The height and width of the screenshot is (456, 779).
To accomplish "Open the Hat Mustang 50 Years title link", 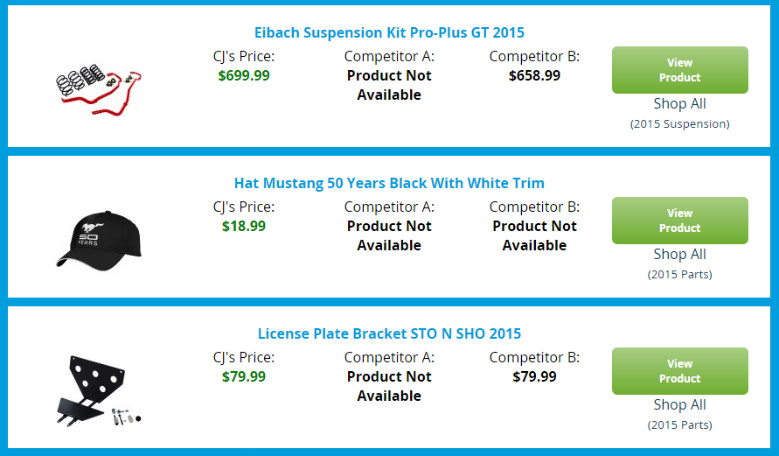I will tap(389, 183).
